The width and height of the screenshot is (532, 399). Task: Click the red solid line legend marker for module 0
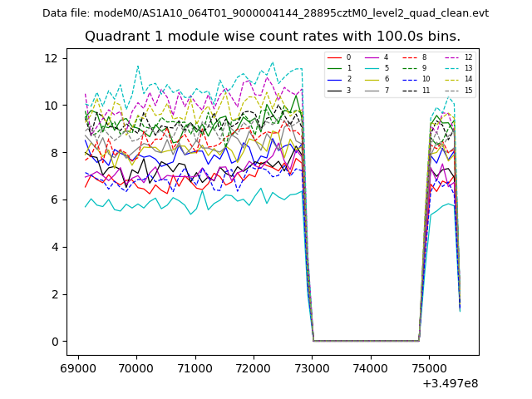(x=335, y=57)
